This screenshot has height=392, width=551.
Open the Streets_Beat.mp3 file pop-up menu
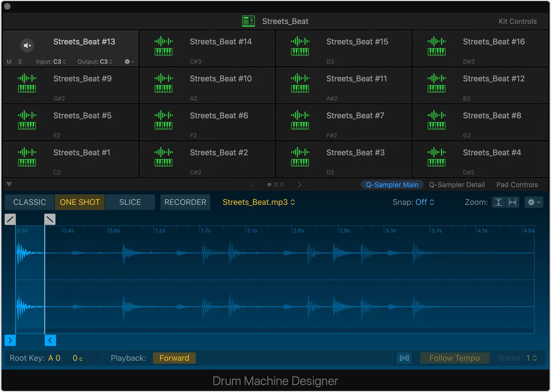tap(258, 202)
